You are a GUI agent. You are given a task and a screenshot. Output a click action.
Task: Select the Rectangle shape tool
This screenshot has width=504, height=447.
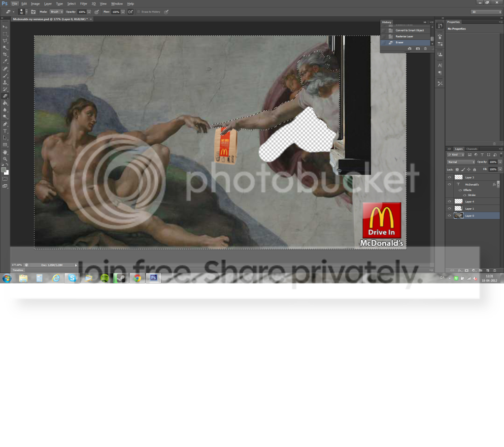tap(5, 145)
